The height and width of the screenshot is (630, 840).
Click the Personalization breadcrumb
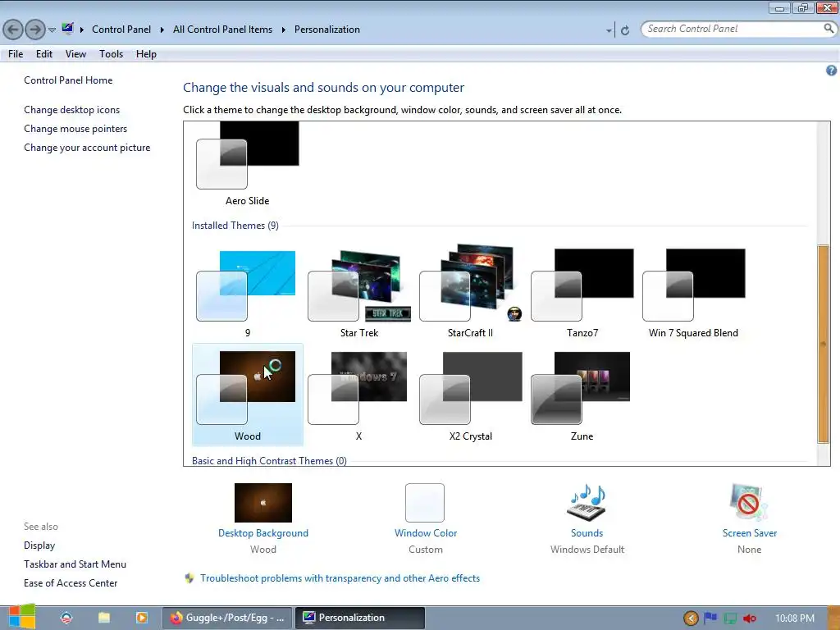326,30
